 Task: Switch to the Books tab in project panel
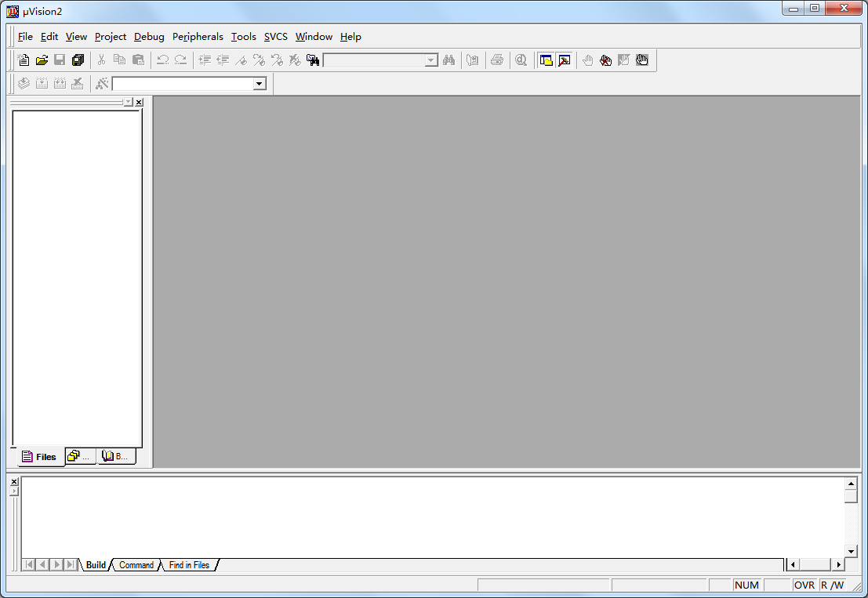click(x=116, y=456)
